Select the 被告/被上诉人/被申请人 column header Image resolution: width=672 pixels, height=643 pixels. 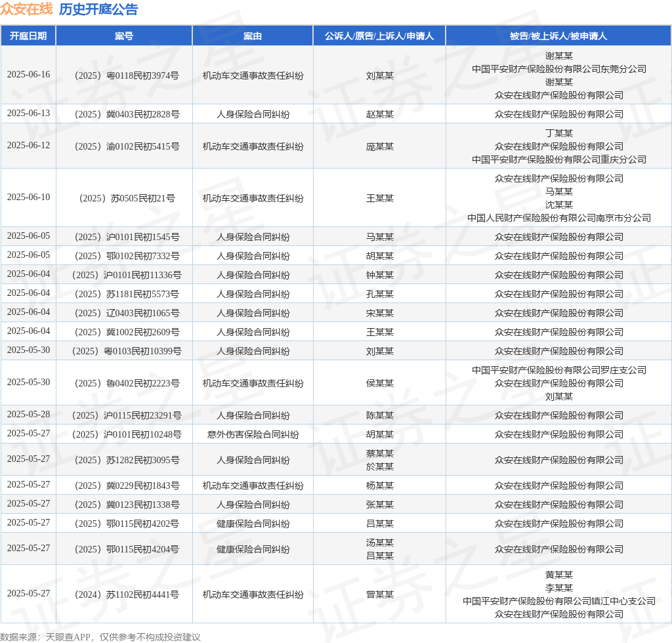(558, 36)
